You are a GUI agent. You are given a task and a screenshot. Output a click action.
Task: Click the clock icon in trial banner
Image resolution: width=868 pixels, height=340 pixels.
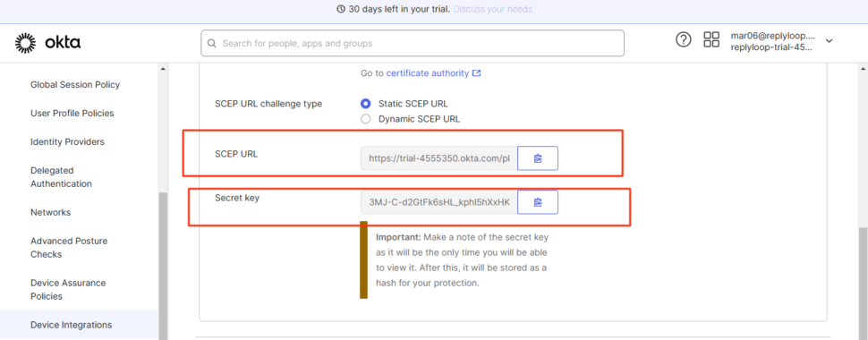[x=341, y=10]
